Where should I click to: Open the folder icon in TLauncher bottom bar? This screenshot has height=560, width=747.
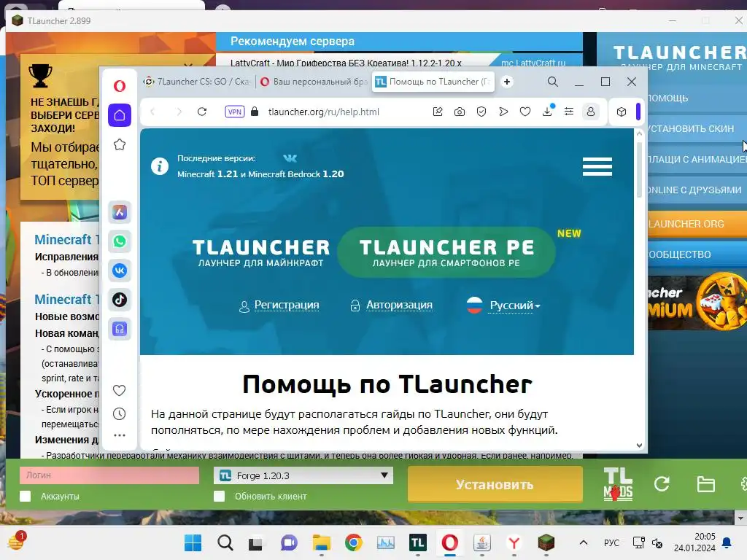705,485
